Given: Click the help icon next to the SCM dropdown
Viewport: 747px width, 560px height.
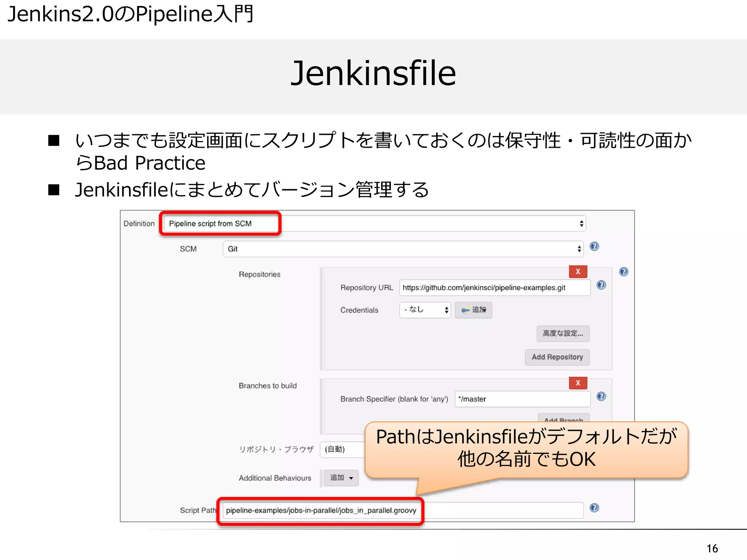Looking at the screenshot, I should (x=595, y=247).
